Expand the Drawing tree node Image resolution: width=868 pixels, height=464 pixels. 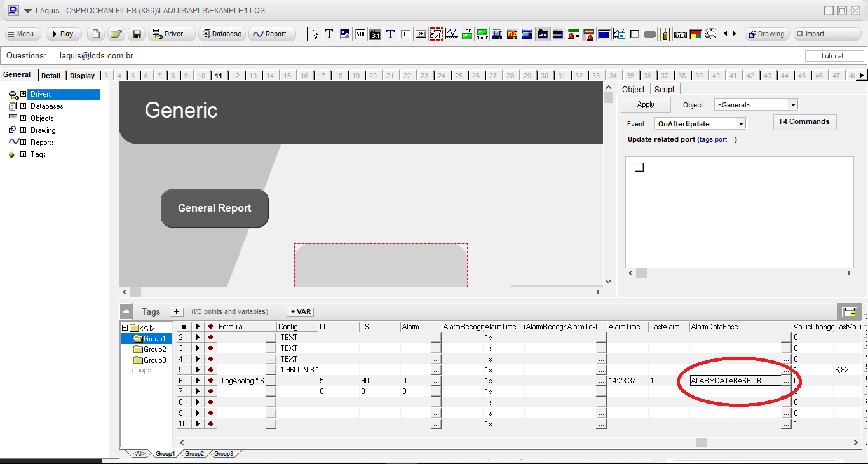23,130
